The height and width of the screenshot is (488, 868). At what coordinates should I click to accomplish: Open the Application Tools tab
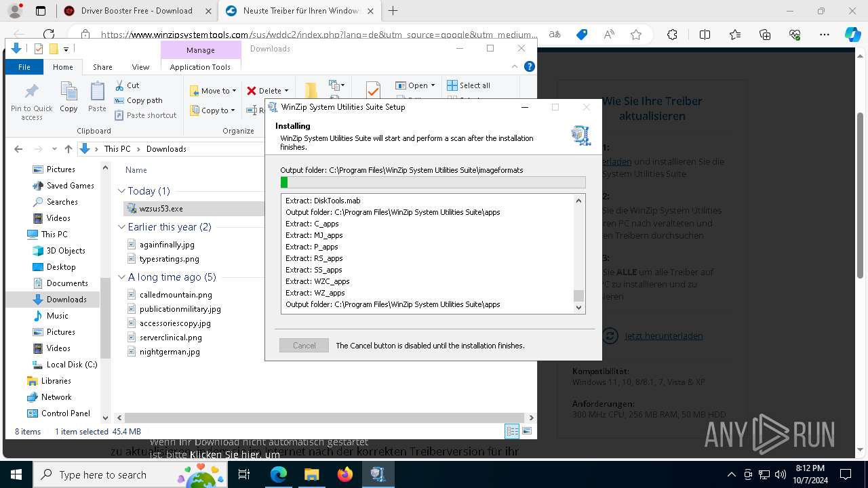pos(200,67)
